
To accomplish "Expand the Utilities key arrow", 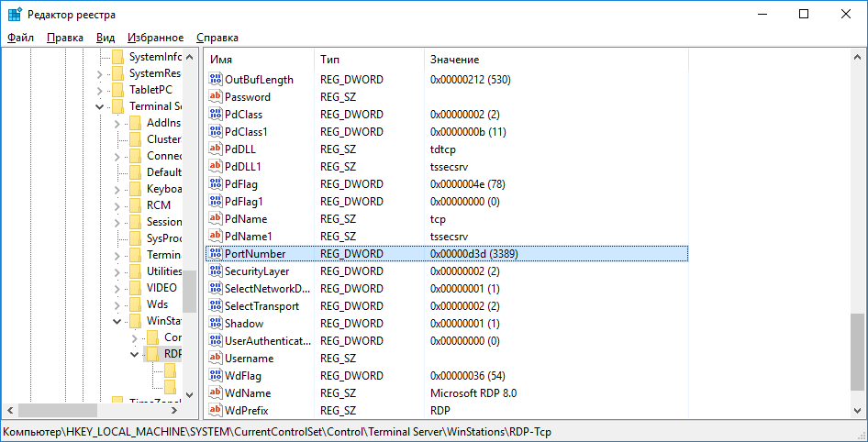I will click(x=117, y=271).
